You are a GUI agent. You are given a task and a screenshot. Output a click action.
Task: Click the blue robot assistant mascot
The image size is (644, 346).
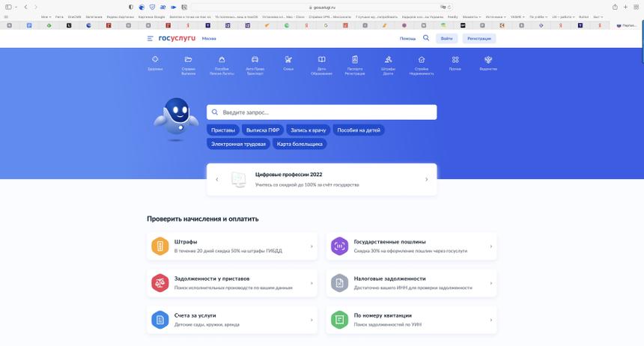coord(176,119)
